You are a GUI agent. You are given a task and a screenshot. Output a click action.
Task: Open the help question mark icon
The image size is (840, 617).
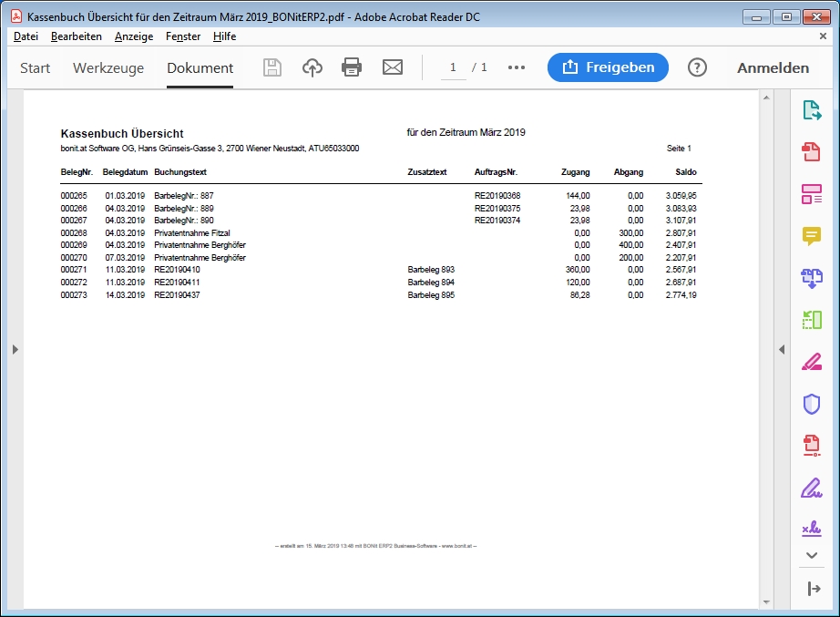point(697,67)
